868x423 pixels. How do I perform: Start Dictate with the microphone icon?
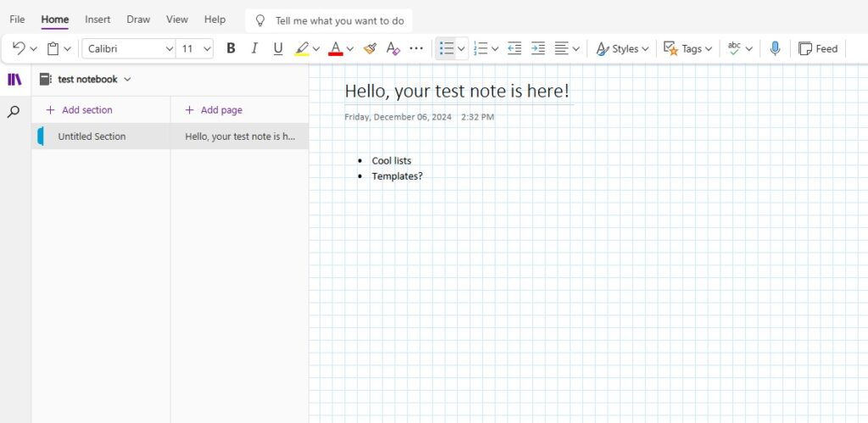click(775, 48)
